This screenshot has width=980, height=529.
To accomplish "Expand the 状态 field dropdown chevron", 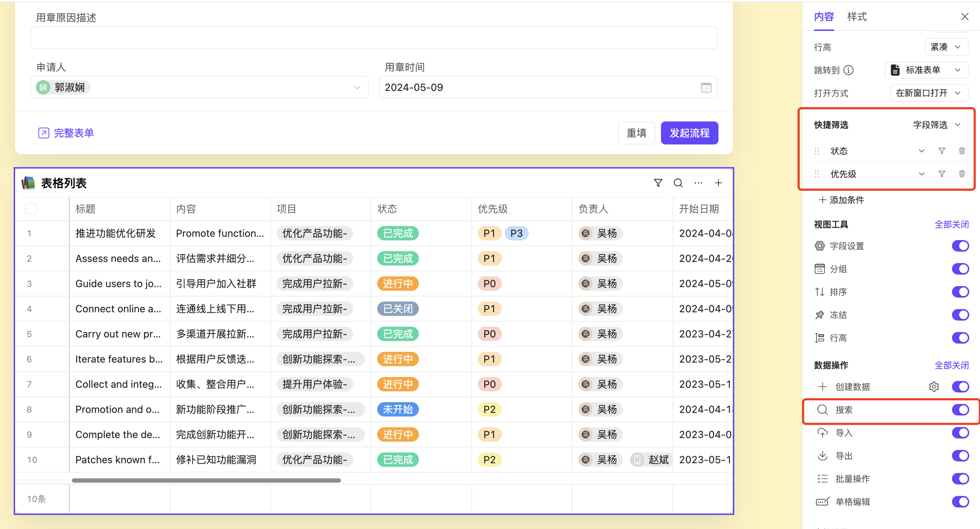I will [x=921, y=151].
